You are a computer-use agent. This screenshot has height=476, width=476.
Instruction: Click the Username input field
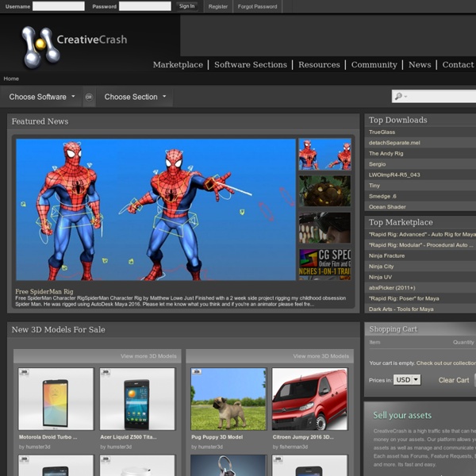59,6
